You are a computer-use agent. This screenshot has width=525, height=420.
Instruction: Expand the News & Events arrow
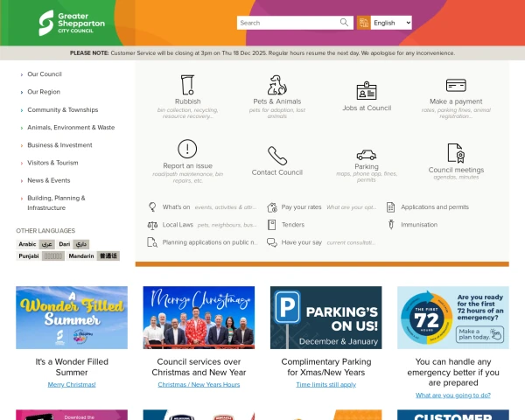pos(22,181)
